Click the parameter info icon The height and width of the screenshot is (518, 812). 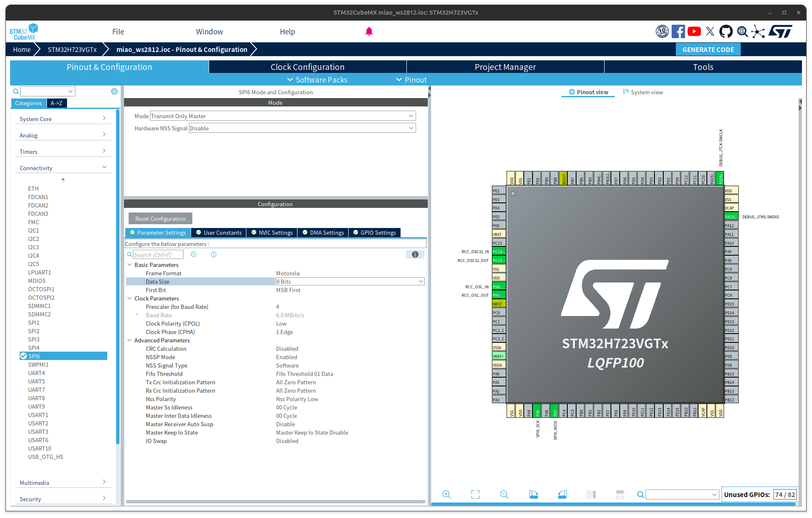tap(415, 254)
